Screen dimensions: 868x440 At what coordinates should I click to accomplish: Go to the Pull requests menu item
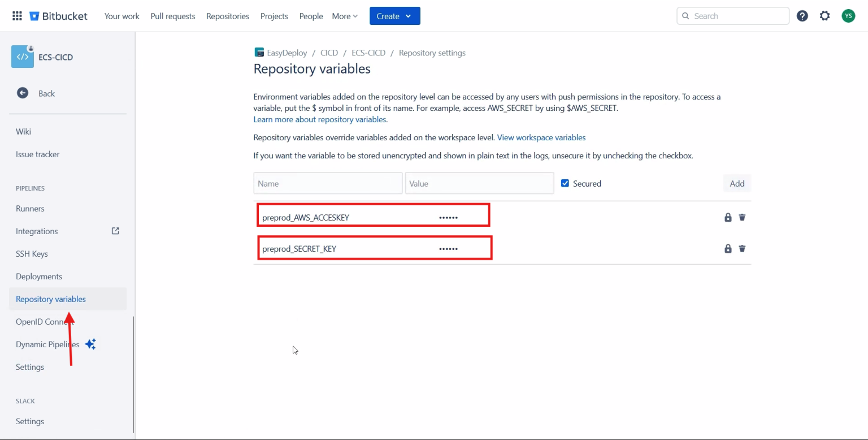tap(172, 16)
